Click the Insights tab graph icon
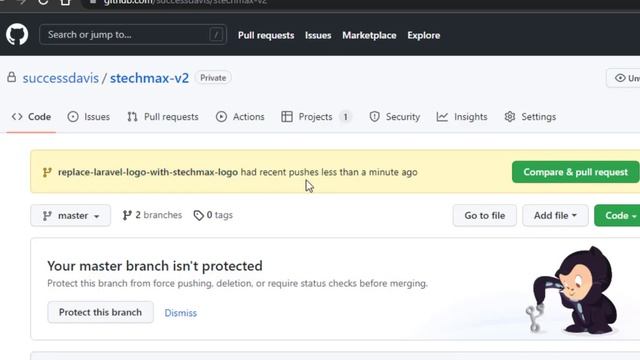This screenshot has height=360, width=640. coord(442,117)
